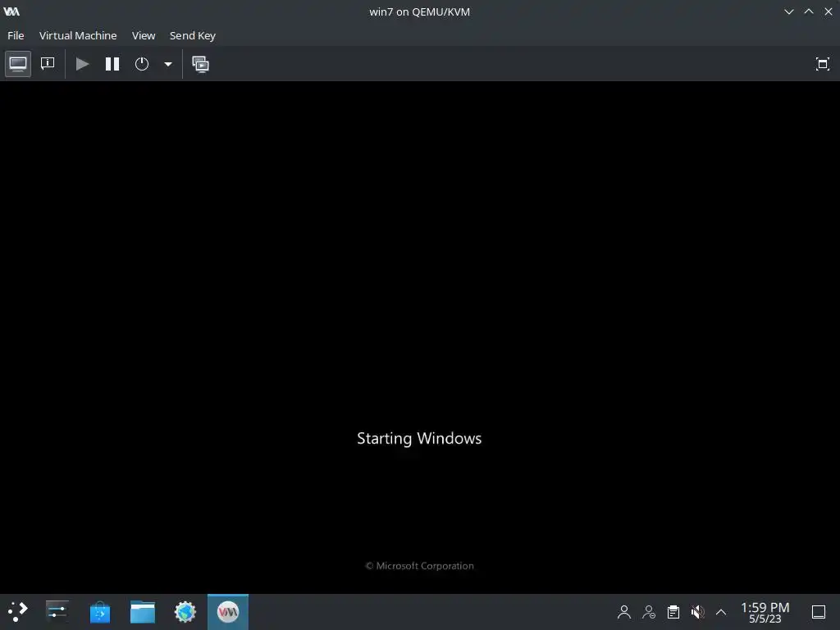Image resolution: width=840 pixels, height=630 pixels.
Task: Click the Shut Down power icon
Action: click(x=141, y=64)
